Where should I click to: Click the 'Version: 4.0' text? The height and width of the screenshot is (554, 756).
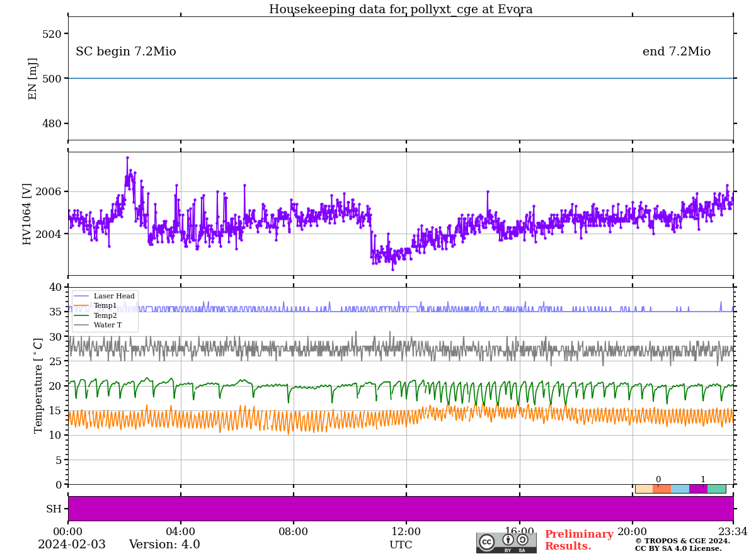(164, 545)
